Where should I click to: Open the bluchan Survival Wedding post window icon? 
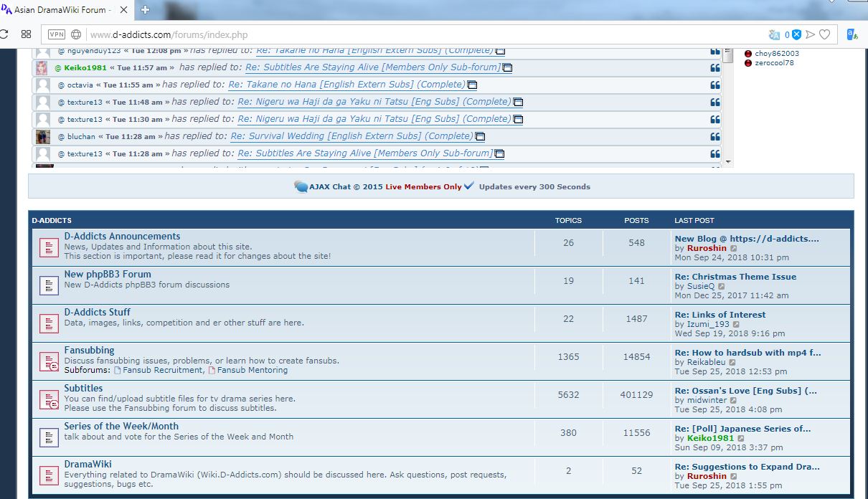coord(481,136)
